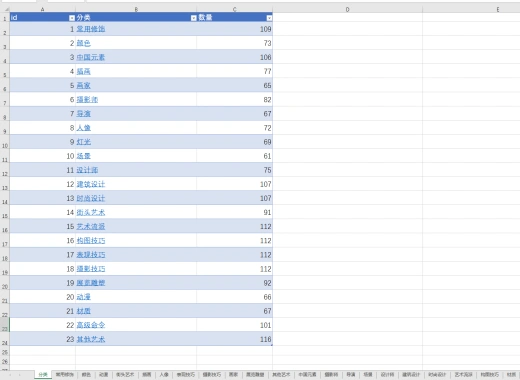Open the 街头艺术 link in the table

pos(91,212)
